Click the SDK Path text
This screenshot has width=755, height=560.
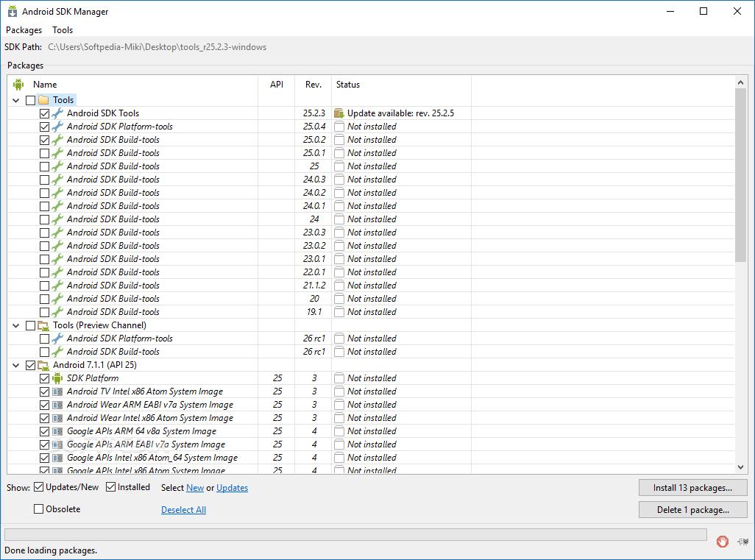157,47
